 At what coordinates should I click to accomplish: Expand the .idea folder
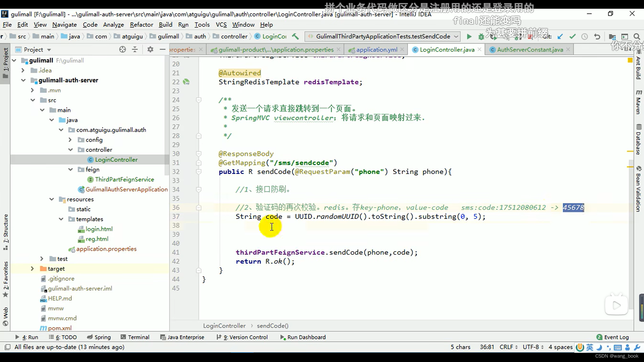point(23,70)
